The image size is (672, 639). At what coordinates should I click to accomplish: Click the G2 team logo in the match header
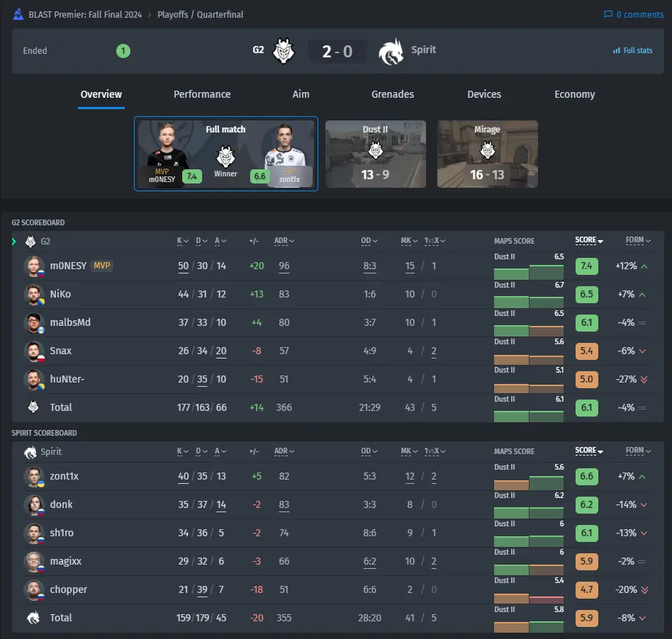pos(284,50)
